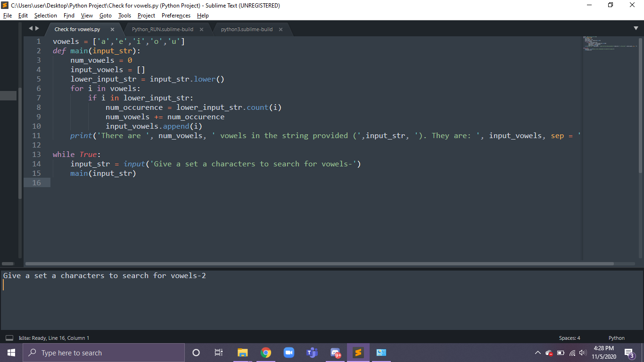This screenshot has height=362, width=644.
Task: Close the Check for vowels.py tab
Action: point(112,29)
